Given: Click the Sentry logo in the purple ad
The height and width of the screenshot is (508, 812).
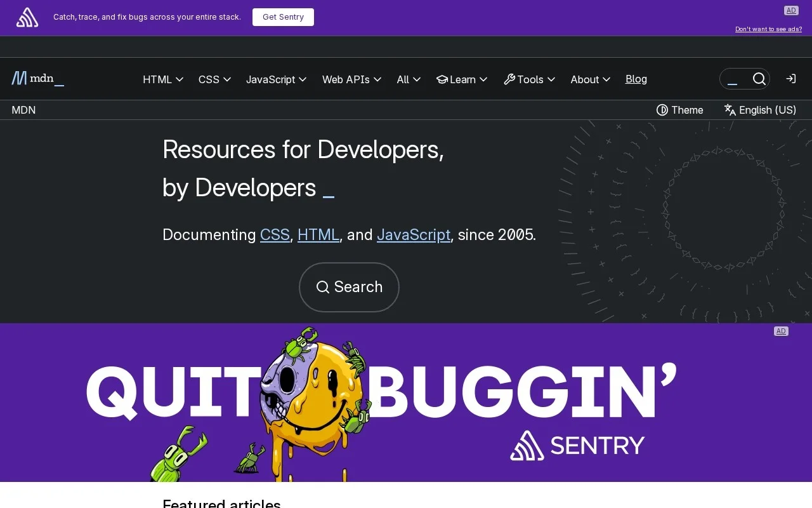Looking at the screenshot, I should point(526,446).
